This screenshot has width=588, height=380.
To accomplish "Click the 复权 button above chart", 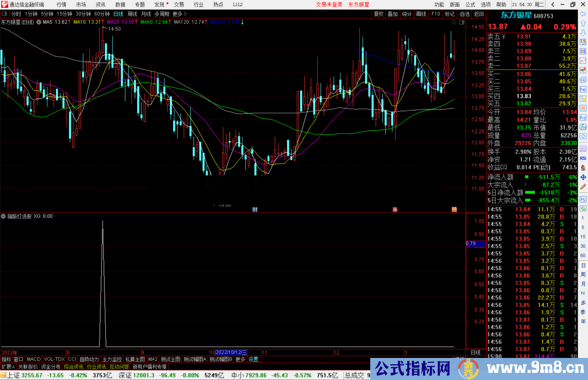I will point(379,14).
